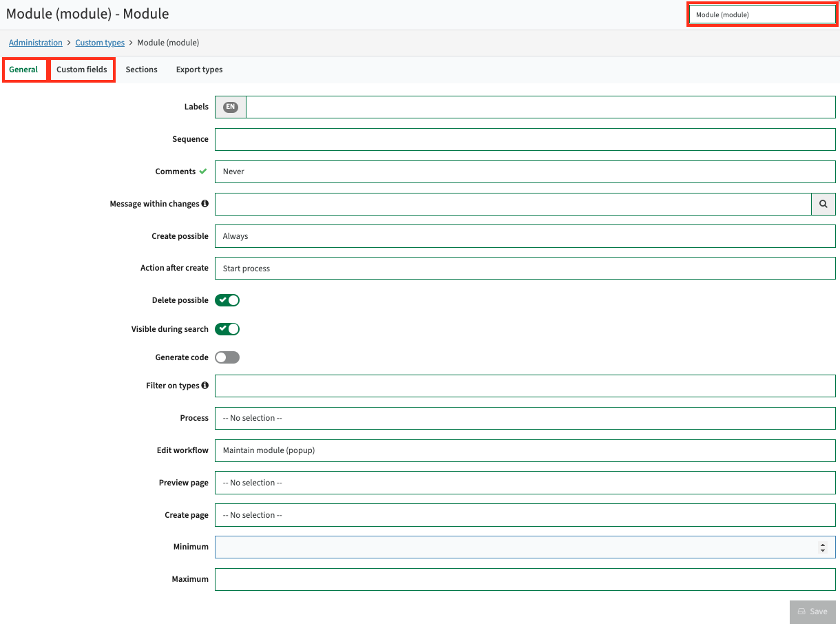
Task: Open the Process dropdown
Action: (x=525, y=418)
